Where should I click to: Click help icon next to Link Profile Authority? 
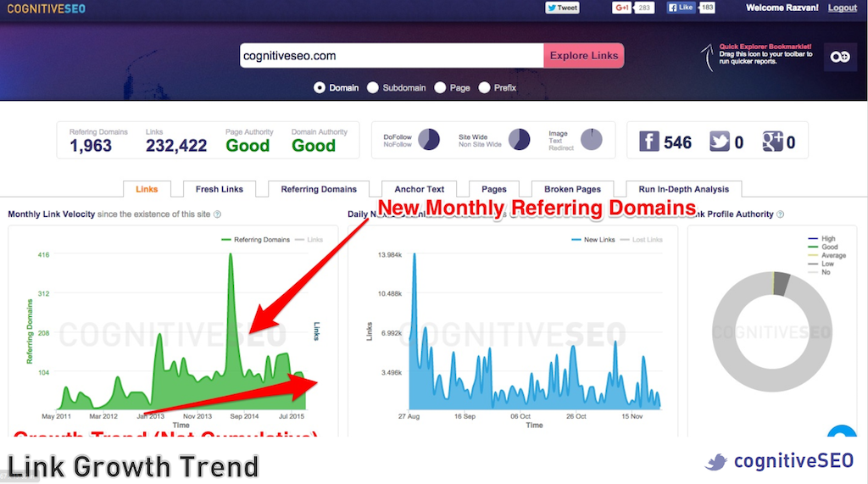click(781, 214)
